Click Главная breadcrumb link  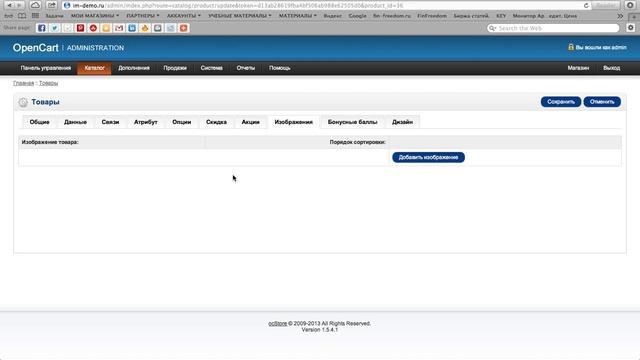[23, 83]
